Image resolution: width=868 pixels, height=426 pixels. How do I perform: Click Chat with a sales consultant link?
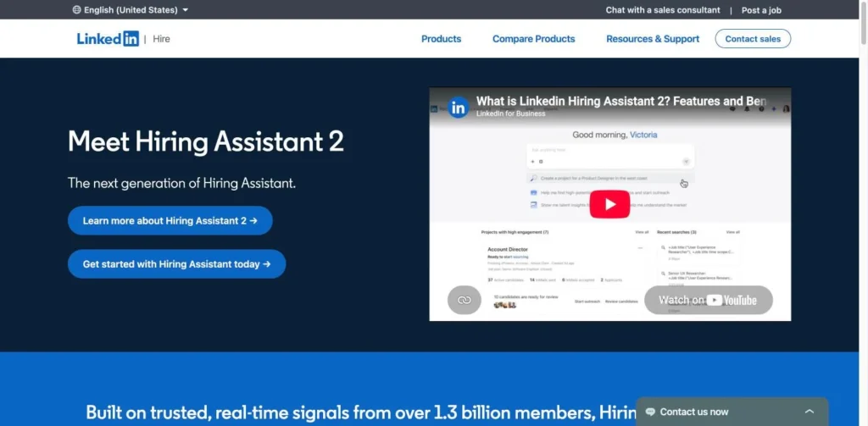[663, 10]
